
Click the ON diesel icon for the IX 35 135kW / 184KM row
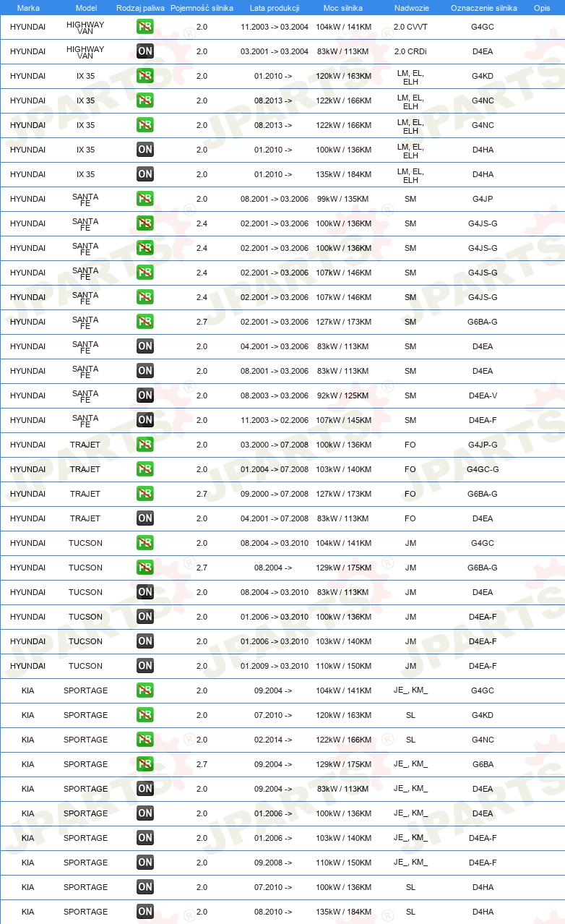pyautogui.click(x=145, y=174)
